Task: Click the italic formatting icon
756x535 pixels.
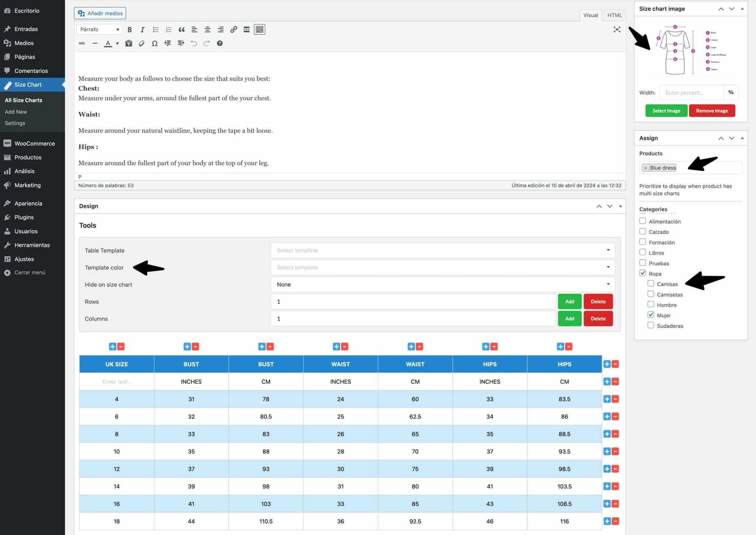Action: (x=142, y=30)
